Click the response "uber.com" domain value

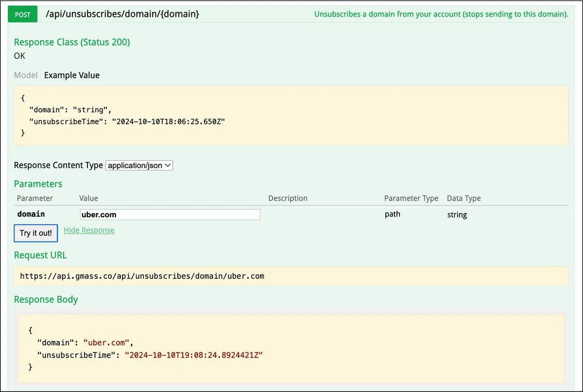(x=107, y=342)
